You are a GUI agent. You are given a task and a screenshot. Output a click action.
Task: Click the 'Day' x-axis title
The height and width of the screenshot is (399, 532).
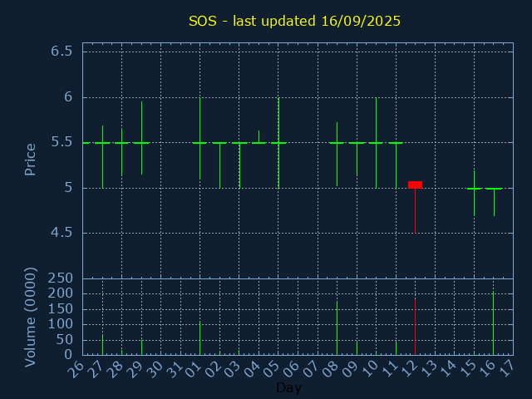click(x=288, y=387)
